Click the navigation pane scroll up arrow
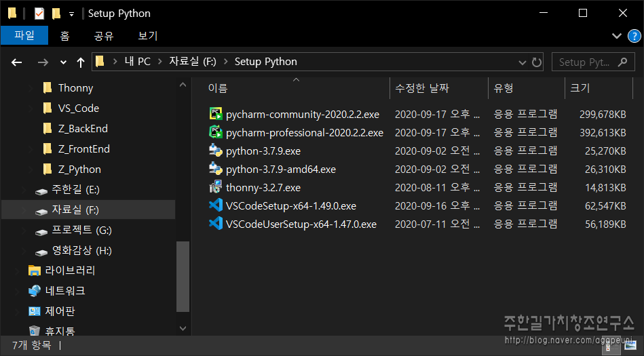Image resolution: width=644 pixels, height=356 pixels. click(x=183, y=85)
